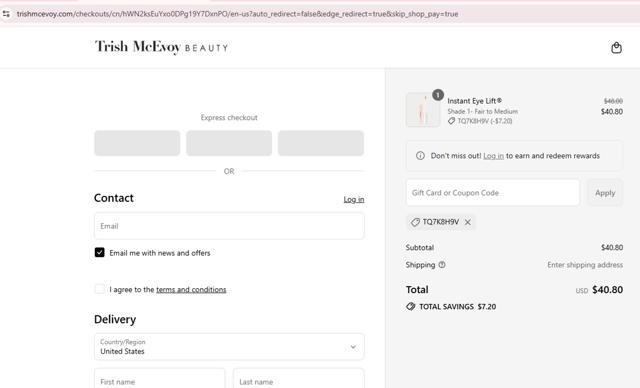Click the middle express checkout button
Image resolution: width=640 pixels, height=388 pixels.
pos(229,143)
